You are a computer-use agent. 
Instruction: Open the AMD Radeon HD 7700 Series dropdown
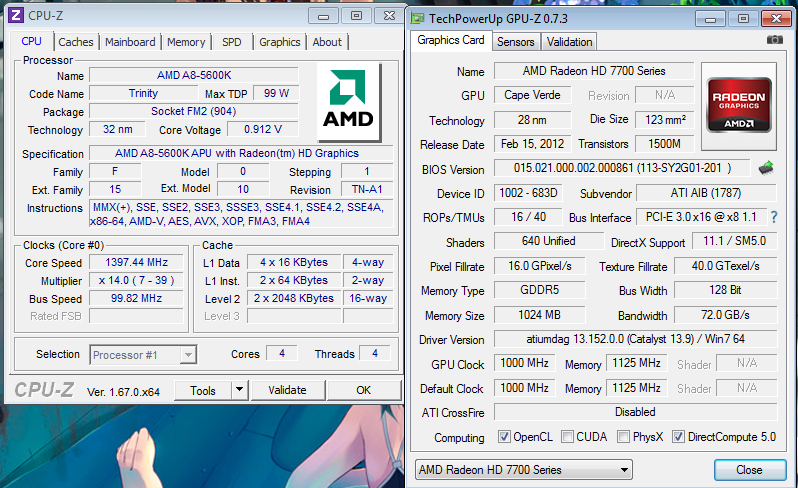524,470
